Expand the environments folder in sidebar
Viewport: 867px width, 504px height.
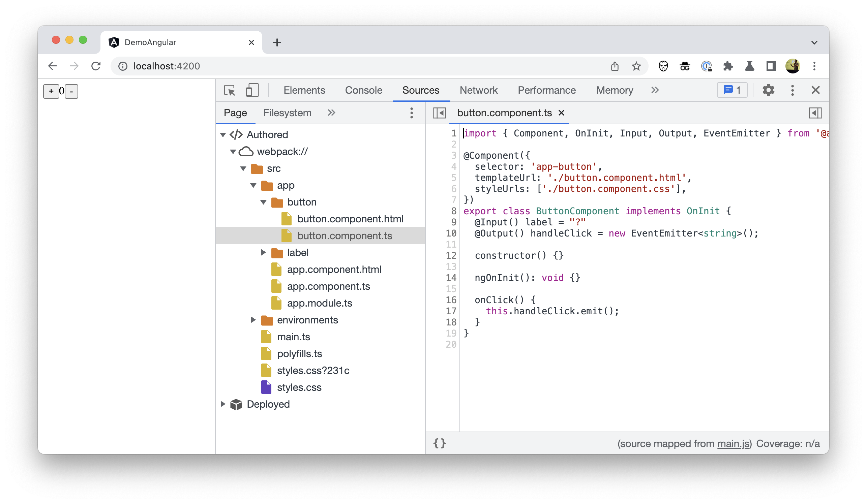[253, 320]
